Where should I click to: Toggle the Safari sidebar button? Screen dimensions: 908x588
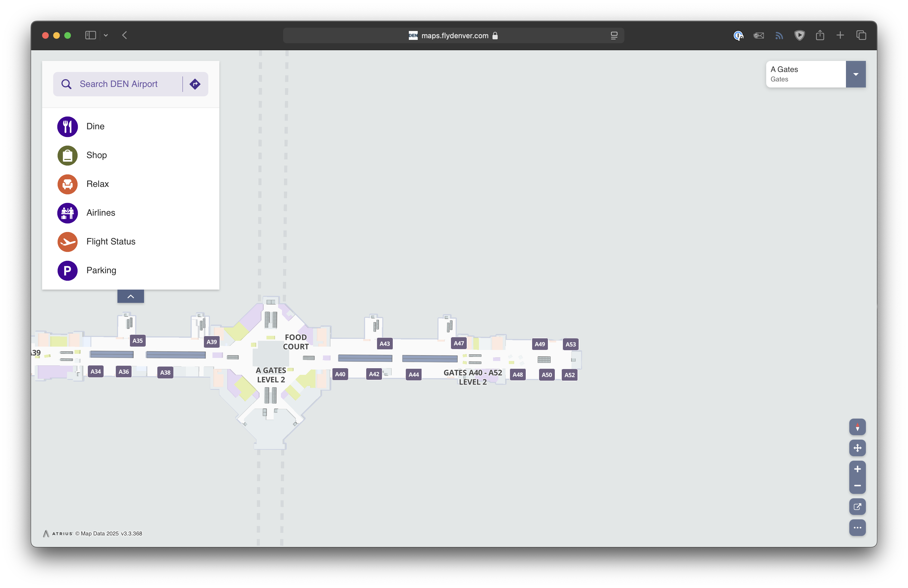click(90, 35)
